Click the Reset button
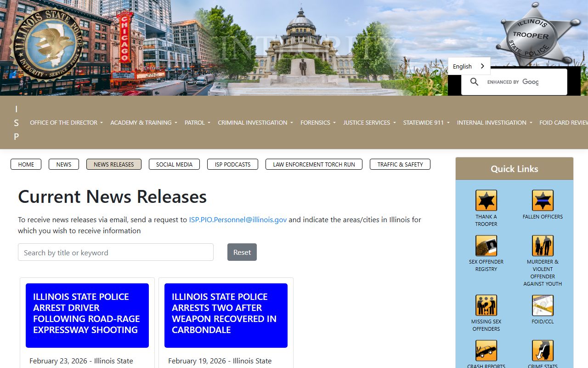Screen dimensions: 588x368 [242, 252]
